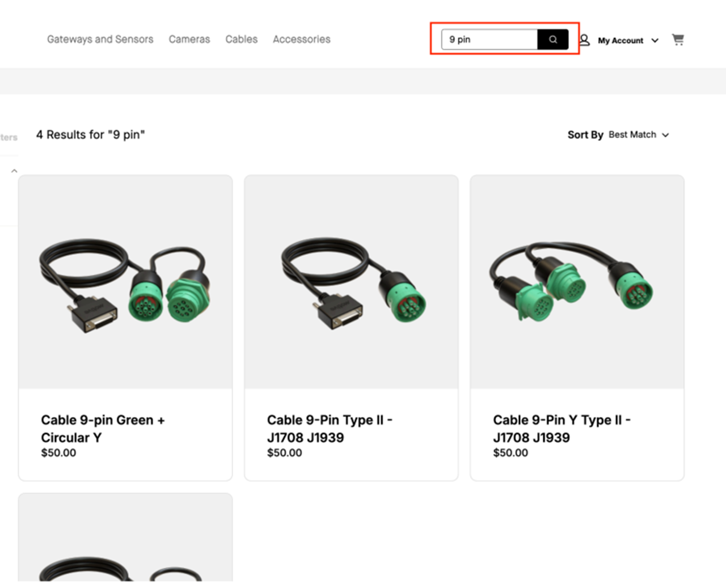
Task: Go to the Cameras category
Action: [x=189, y=39]
